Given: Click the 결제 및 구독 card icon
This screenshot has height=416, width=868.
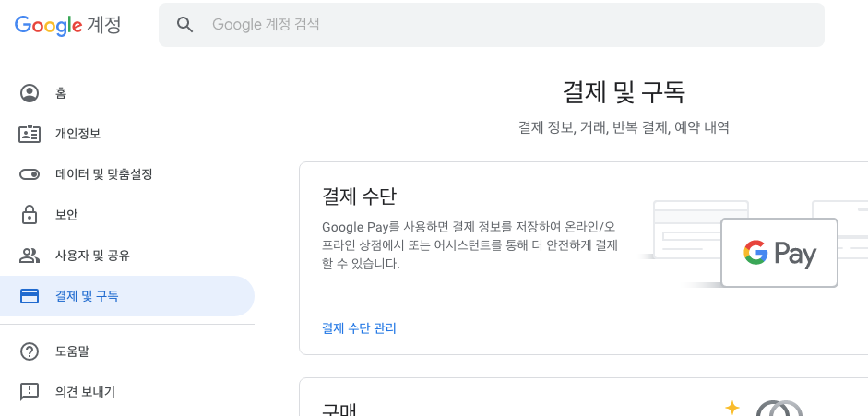Looking at the screenshot, I should (x=30, y=296).
